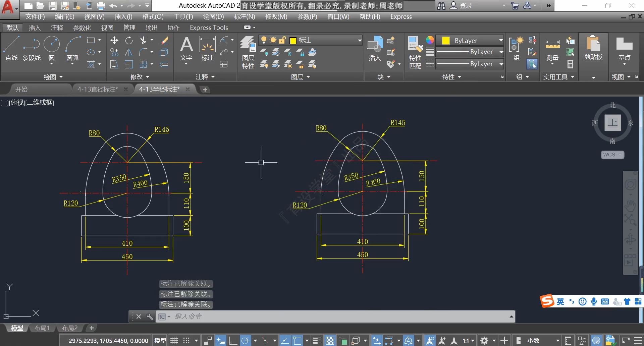
Task: Open the Clipboard (剪贴板) panel
Action: pos(593,48)
